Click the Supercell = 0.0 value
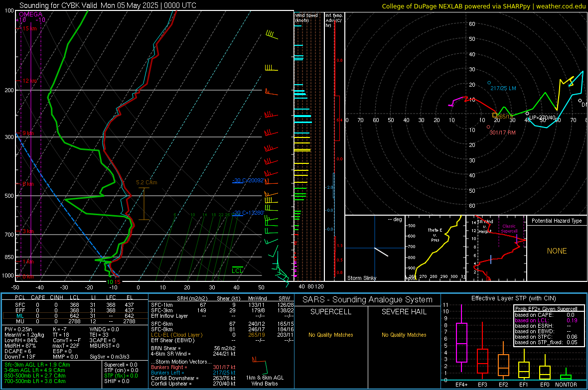588x390 pixels. click(121, 365)
